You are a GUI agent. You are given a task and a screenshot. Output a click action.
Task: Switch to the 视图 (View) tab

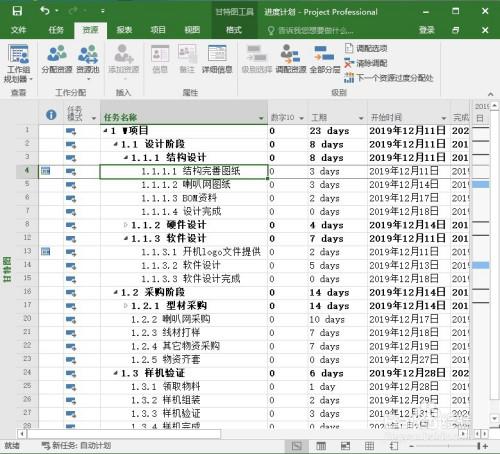tap(192, 30)
